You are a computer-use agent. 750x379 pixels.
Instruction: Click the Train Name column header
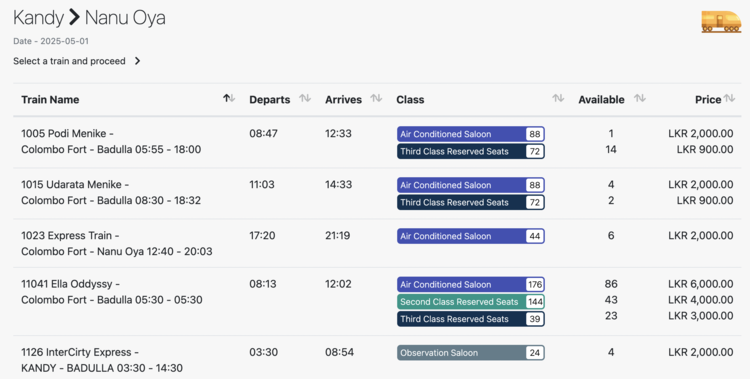click(50, 100)
